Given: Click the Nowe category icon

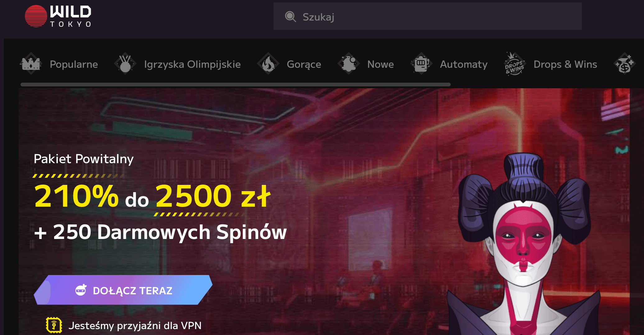Looking at the screenshot, I should click(x=349, y=64).
